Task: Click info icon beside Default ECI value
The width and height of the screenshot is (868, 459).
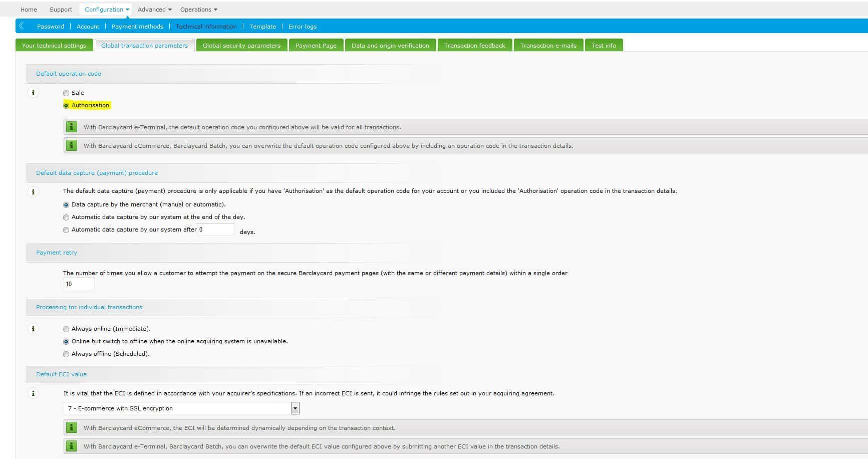Action: (x=33, y=393)
